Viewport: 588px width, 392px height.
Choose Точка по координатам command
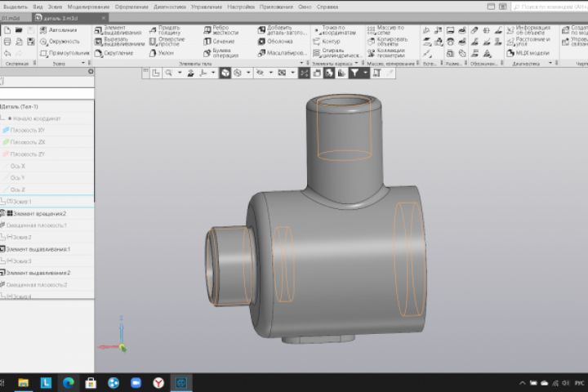coord(335,30)
